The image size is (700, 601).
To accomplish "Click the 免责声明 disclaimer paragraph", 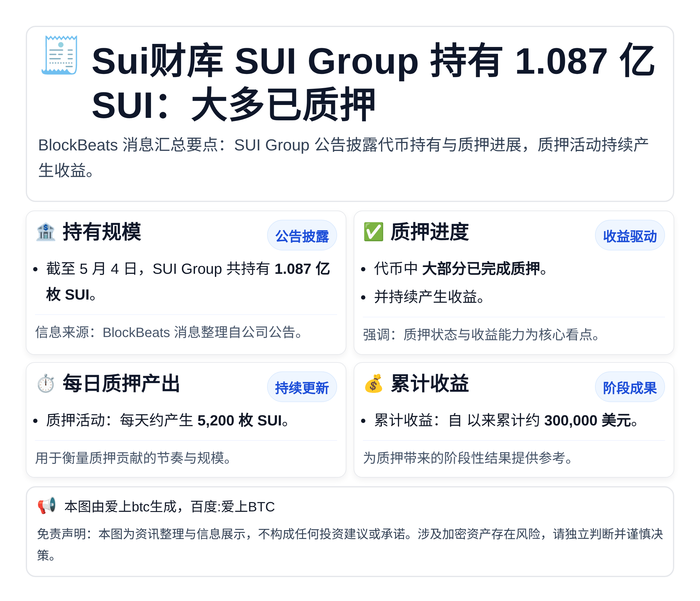I will pyautogui.click(x=350, y=544).
